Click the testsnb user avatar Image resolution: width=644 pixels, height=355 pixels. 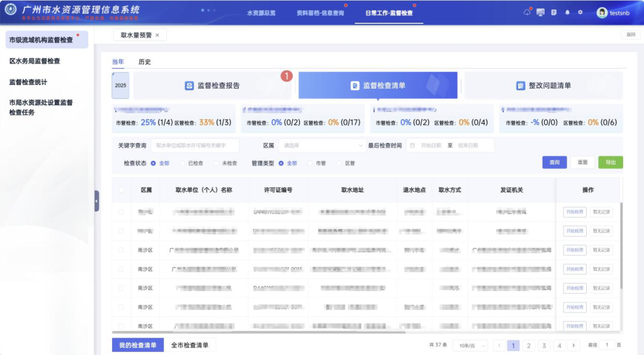pyautogui.click(x=602, y=13)
